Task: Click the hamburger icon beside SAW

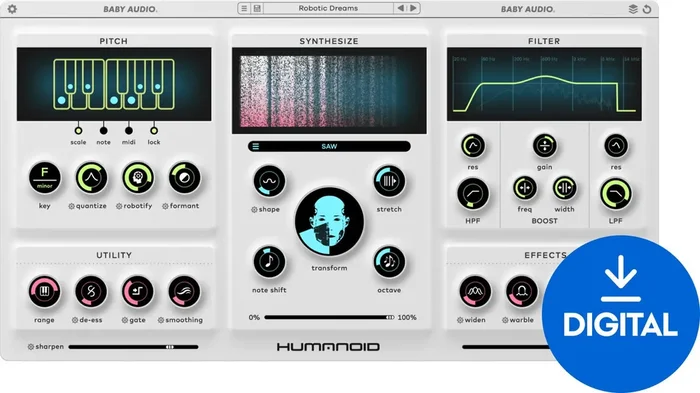Action: [x=256, y=146]
